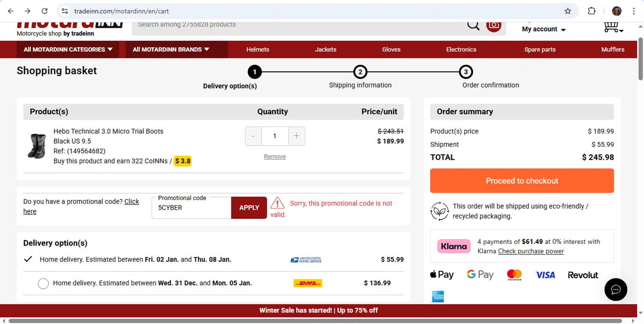Click the motardinn site logo

(x=70, y=25)
